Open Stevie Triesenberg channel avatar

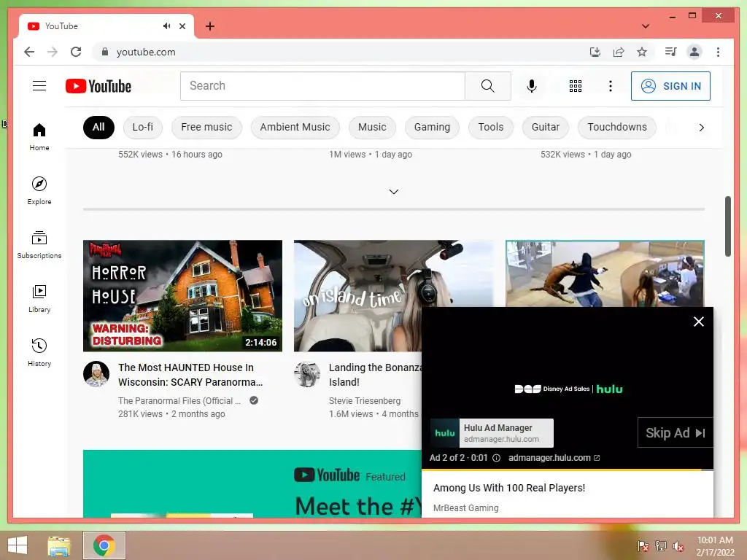click(x=307, y=374)
